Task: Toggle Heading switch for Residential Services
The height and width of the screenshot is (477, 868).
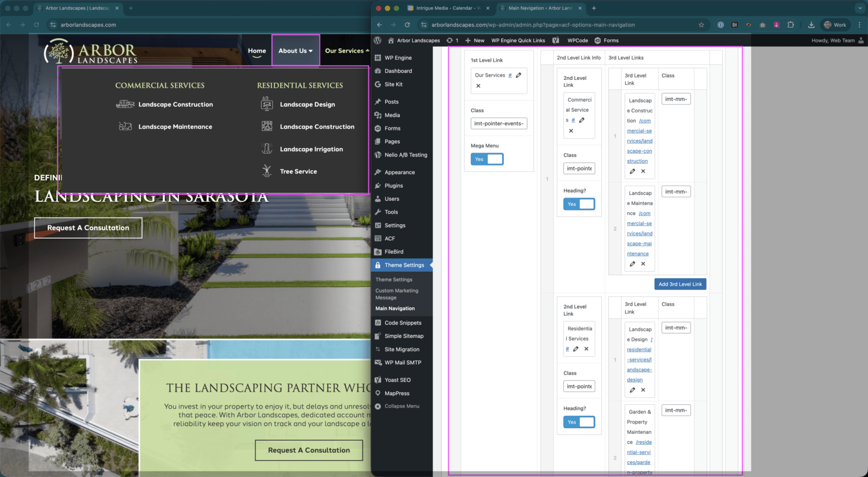Action: click(579, 422)
